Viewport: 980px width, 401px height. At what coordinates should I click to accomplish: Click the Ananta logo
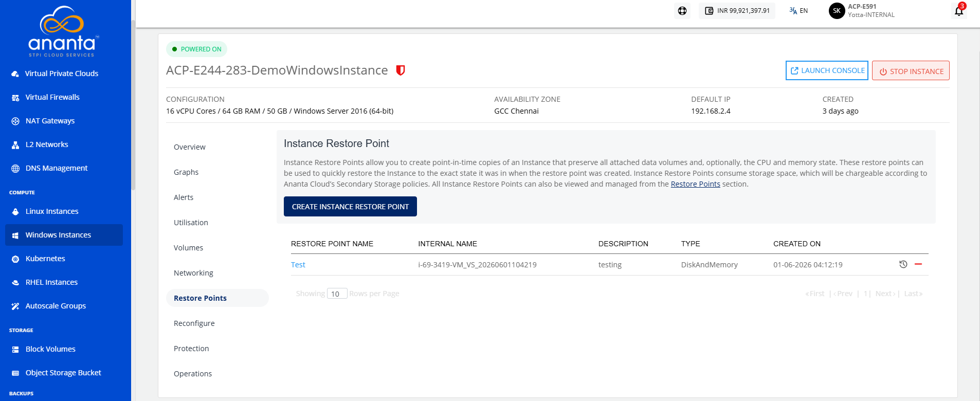point(64,31)
